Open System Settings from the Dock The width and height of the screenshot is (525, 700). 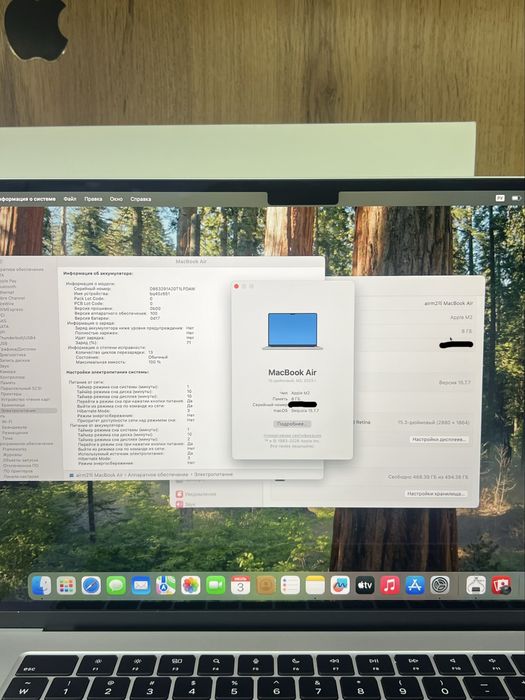[x=440, y=585]
